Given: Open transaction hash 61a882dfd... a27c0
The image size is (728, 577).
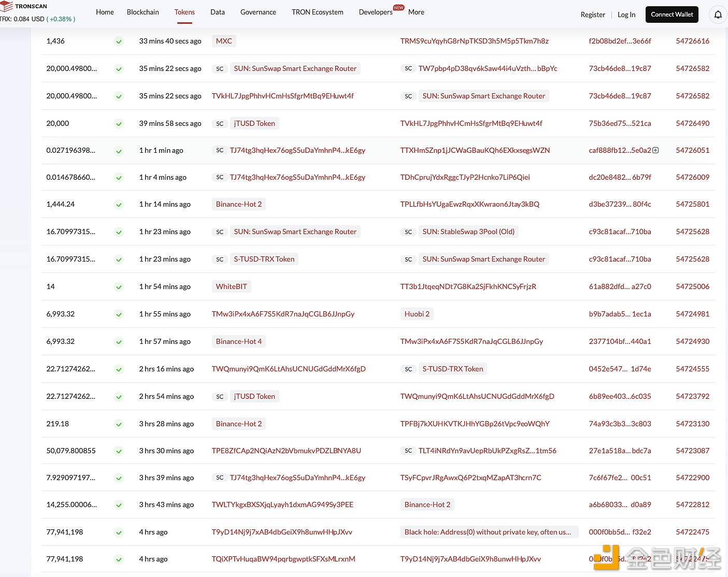Looking at the screenshot, I should point(620,286).
